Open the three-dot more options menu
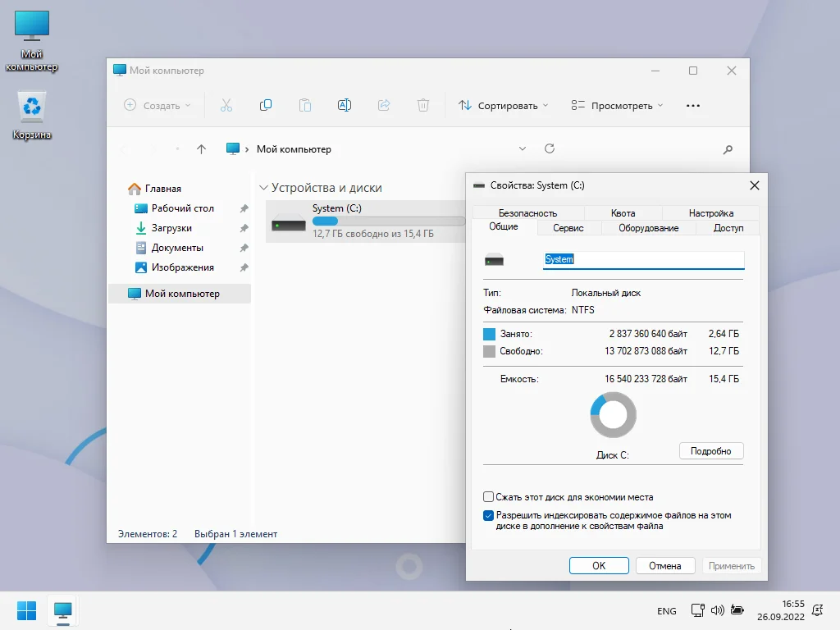 tap(693, 105)
